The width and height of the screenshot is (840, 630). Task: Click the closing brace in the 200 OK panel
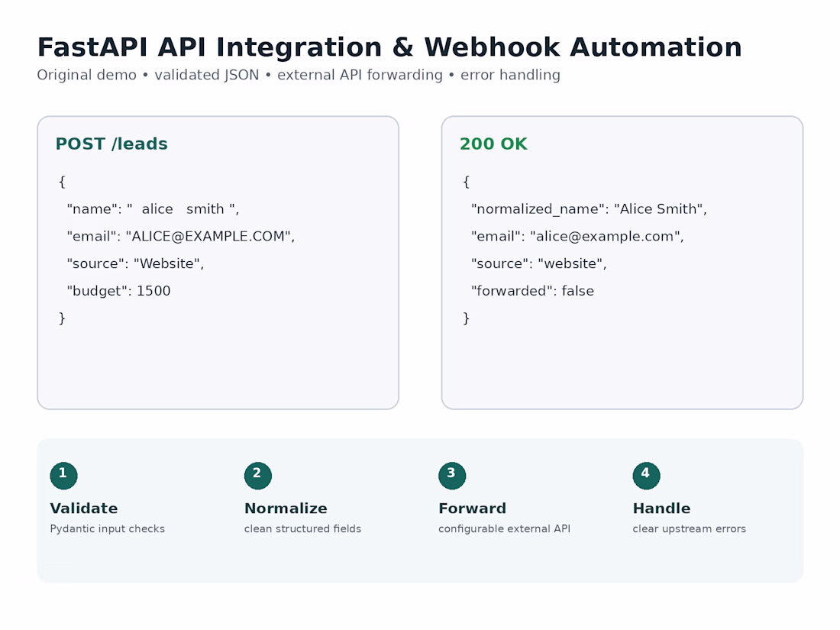tap(466, 318)
